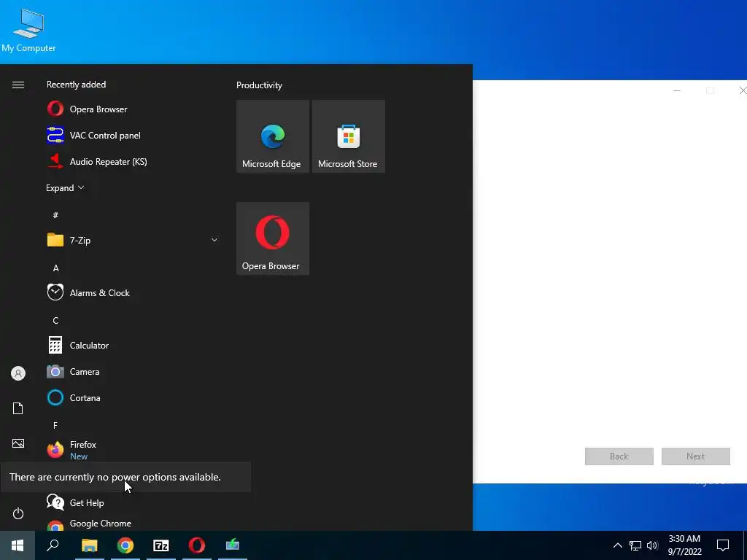Click the Power button in Start

[18, 513]
